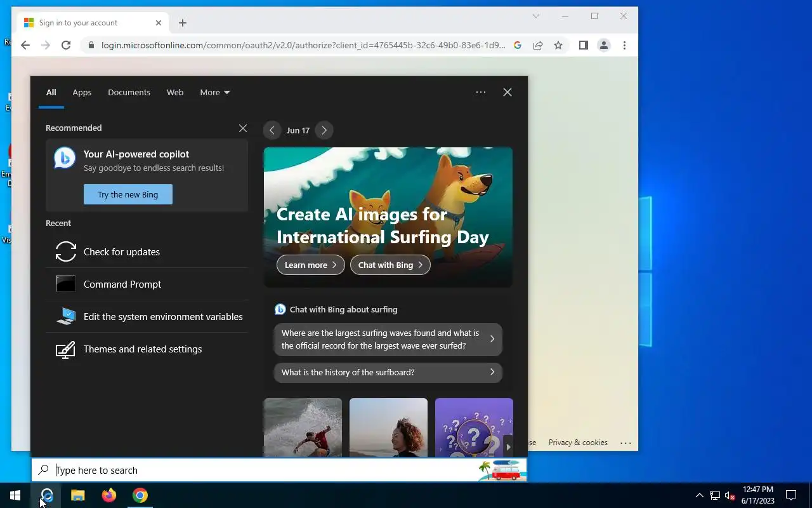The image size is (812, 508).
Task: Click the Bing logo in the Recommended card
Action: click(x=65, y=158)
